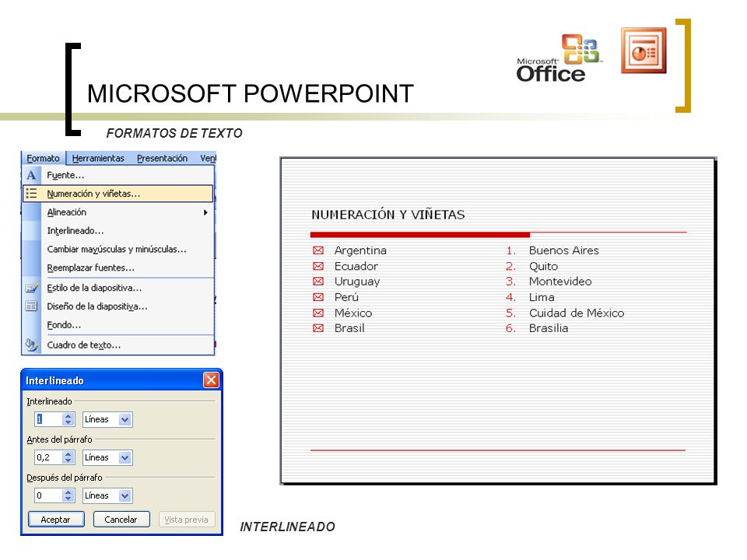Click the Fuente letter A icon
The height and width of the screenshot is (560, 747).
(x=31, y=175)
